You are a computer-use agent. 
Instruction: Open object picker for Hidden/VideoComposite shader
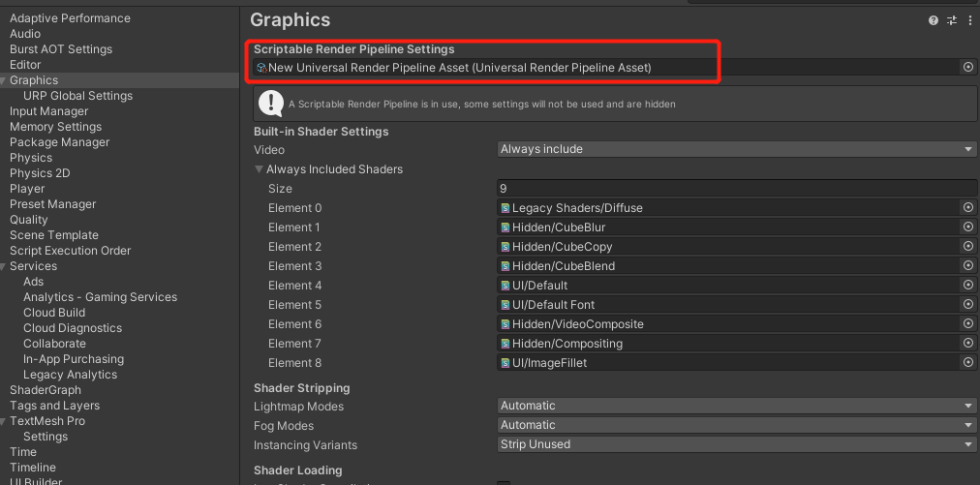pyautogui.click(x=968, y=323)
